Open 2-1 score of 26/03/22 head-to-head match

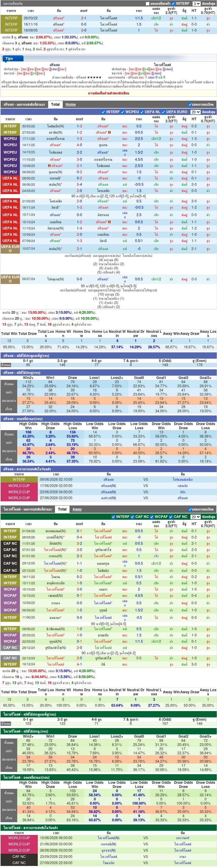click(x=84, y=18)
